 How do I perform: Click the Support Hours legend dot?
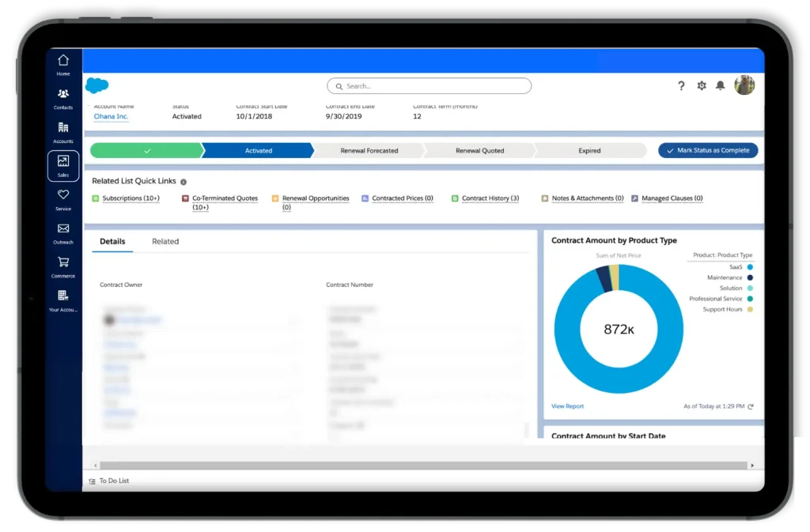[750, 310]
